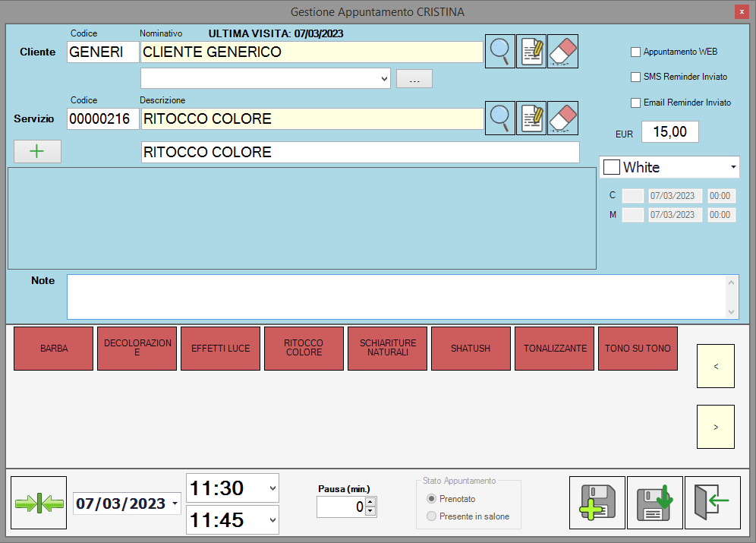
Task: Click the exit door icon
Action: point(712,503)
